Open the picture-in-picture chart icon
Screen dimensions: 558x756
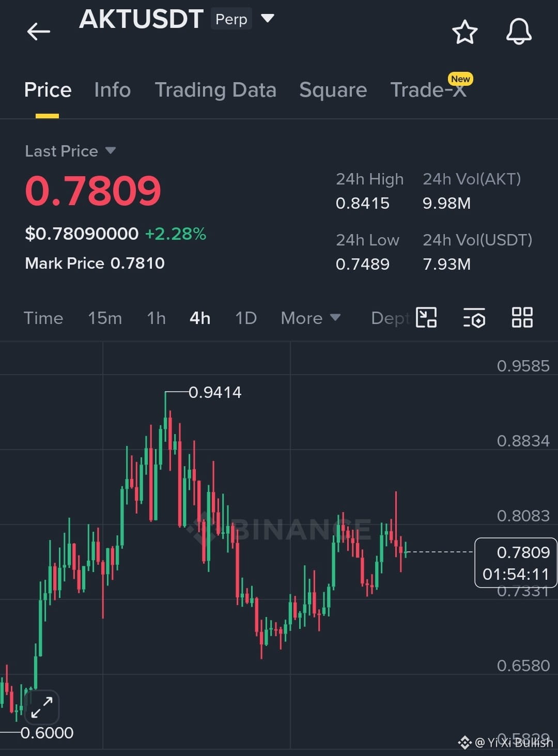point(426,317)
